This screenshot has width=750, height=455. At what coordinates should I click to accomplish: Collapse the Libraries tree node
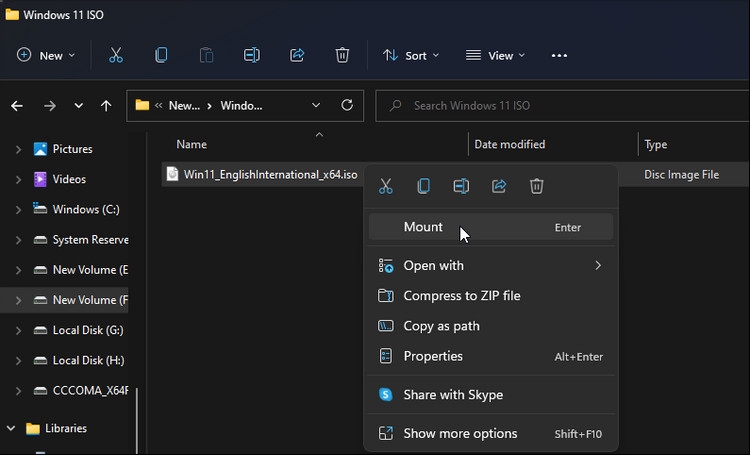(11, 428)
